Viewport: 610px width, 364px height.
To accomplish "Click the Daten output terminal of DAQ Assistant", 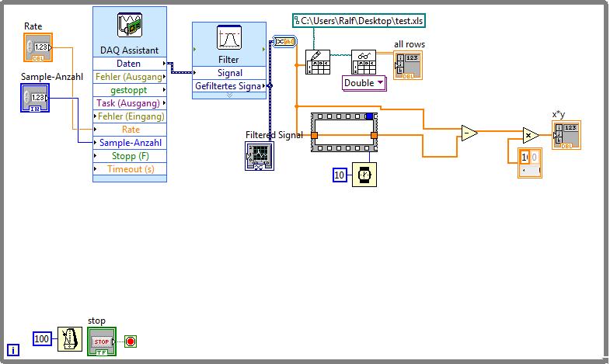I will [130, 64].
